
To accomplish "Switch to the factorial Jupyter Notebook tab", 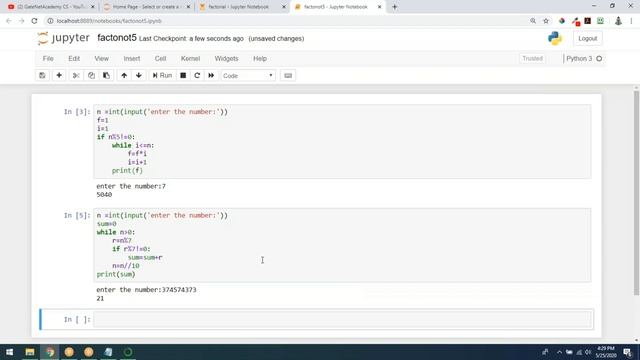I will pyautogui.click(x=240, y=7).
